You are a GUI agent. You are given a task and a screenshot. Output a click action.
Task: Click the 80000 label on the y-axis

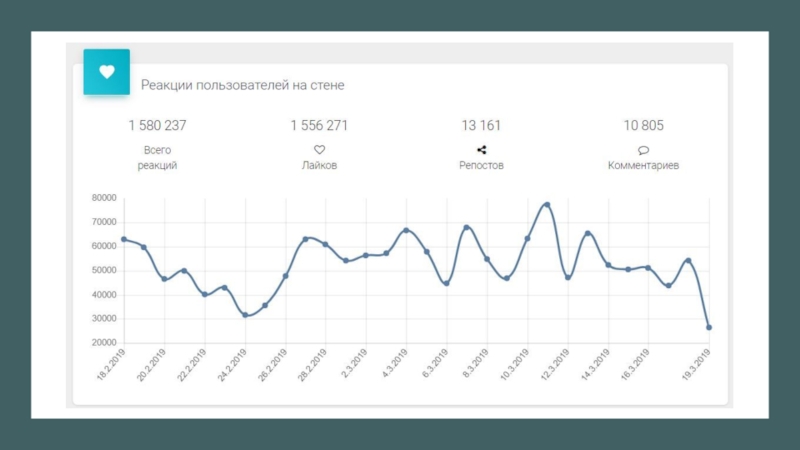(102, 198)
